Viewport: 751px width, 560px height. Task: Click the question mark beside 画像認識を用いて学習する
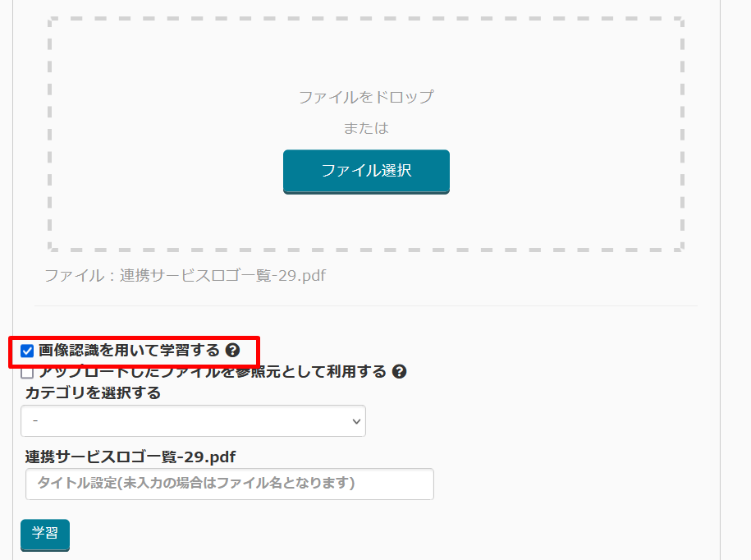[232, 351]
